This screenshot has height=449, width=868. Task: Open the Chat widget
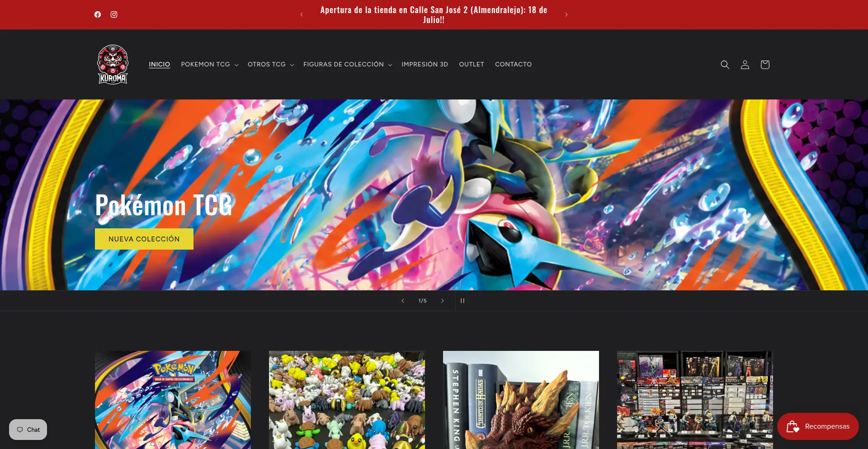(x=28, y=430)
